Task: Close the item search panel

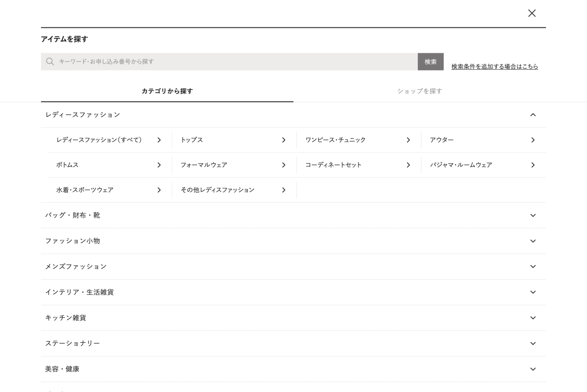Action: point(532,13)
